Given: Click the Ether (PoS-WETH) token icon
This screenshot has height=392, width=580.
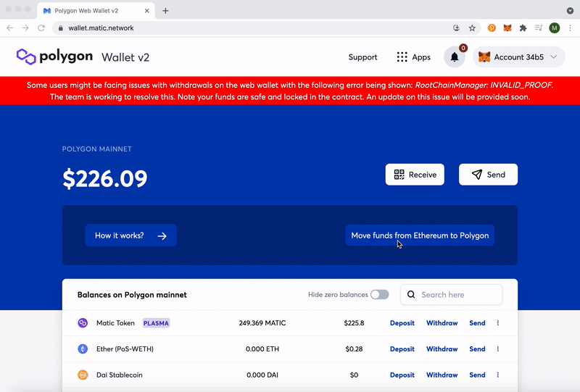Looking at the screenshot, I should pyautogui.click(x=83, y=349).
